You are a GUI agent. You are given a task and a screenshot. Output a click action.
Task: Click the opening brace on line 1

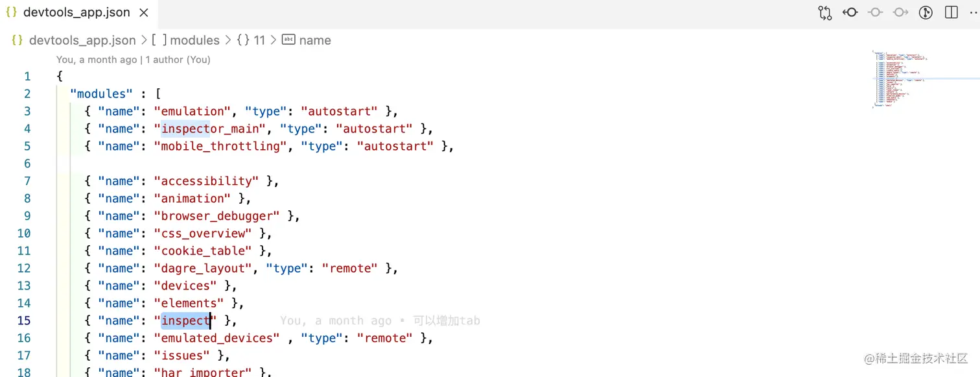(x=60, y=77)
